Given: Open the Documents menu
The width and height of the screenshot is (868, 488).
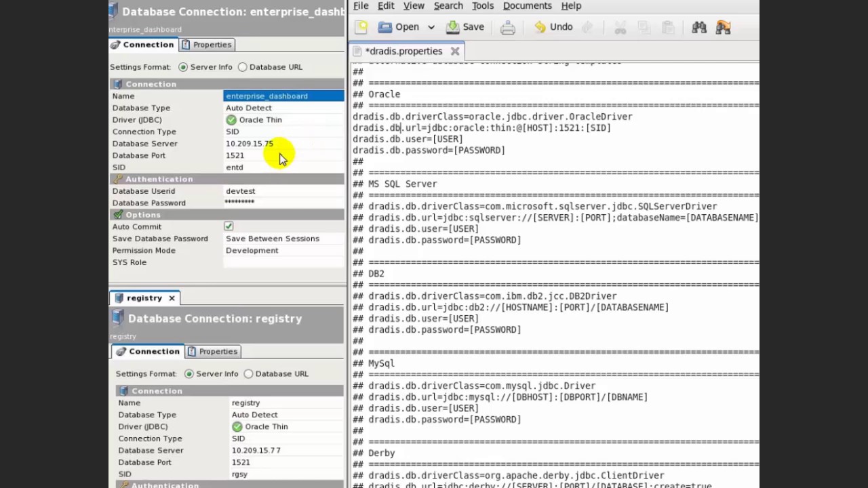Looking at the screenshot, I should tap(527, 5).
